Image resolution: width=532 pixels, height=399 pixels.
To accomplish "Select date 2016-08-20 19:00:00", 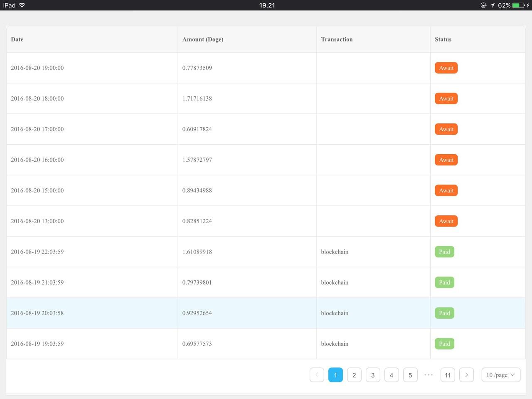I will 37,68.
